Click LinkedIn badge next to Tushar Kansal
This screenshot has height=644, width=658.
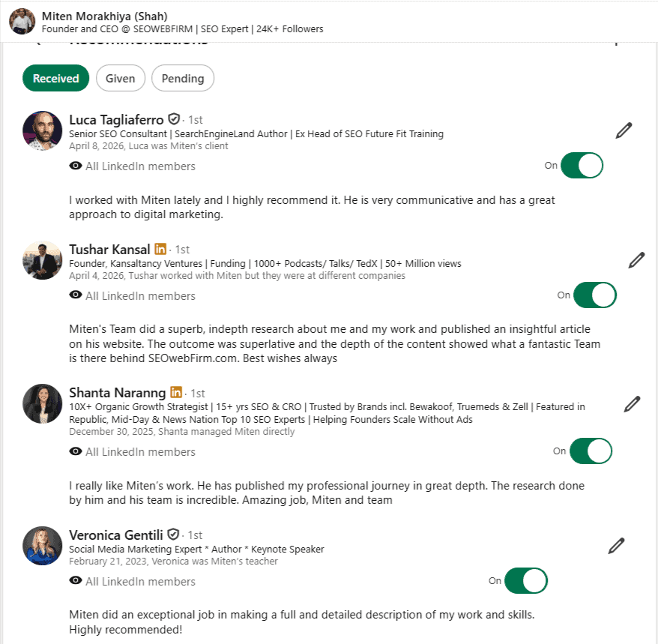160,249
